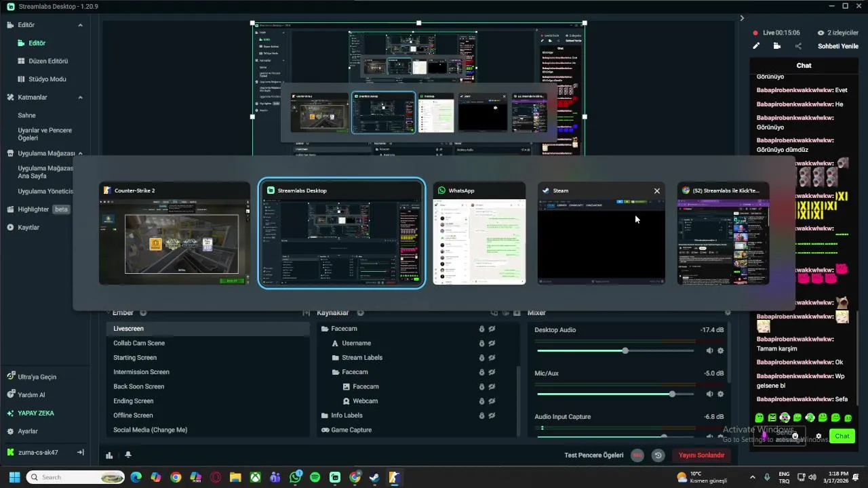The height and width of the screenshot is (488, 868).
Task: Click the green Chat send button
Action: pyautogui.click(x=842, y=436)
